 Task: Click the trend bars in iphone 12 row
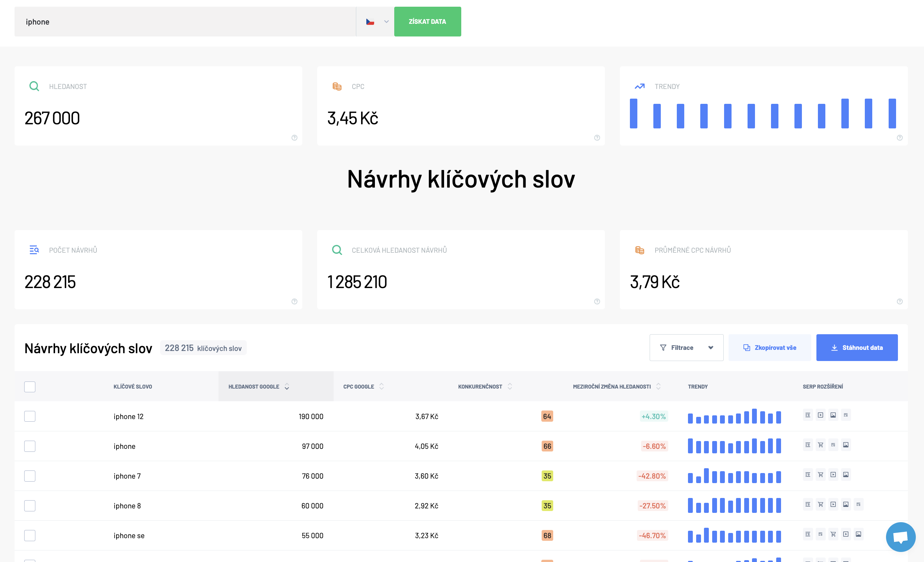[x=734, y=416]
